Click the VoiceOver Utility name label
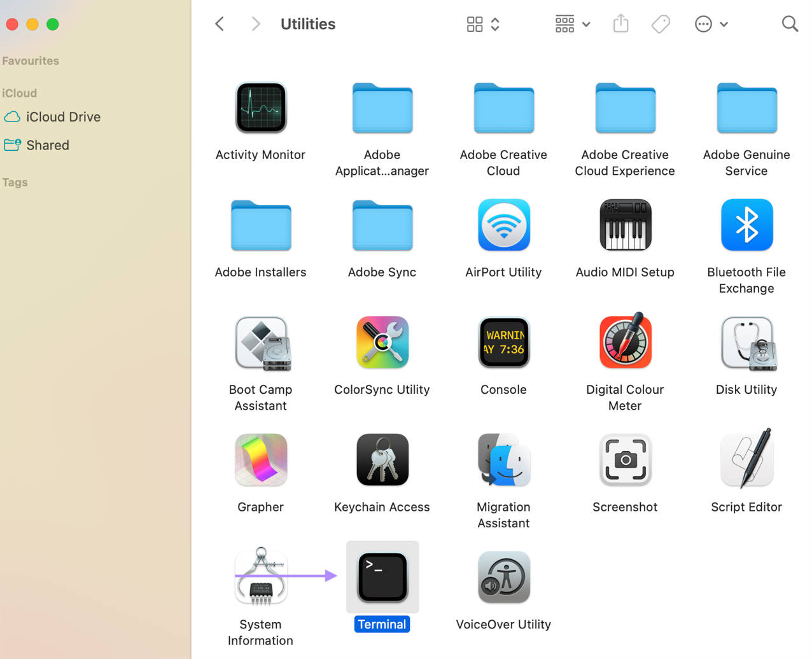The width and height of the screenshot is (812, 659). [503, 625]
